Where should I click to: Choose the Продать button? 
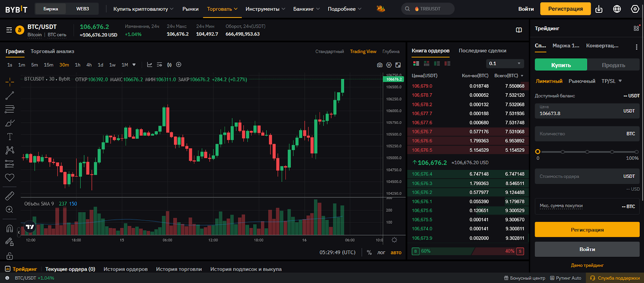click(613, 65)
